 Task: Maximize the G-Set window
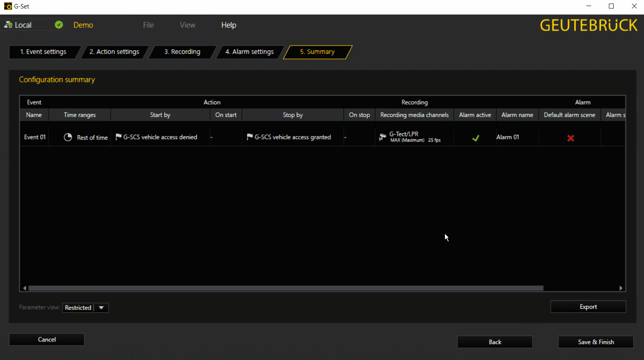click(x=611, y=6)
